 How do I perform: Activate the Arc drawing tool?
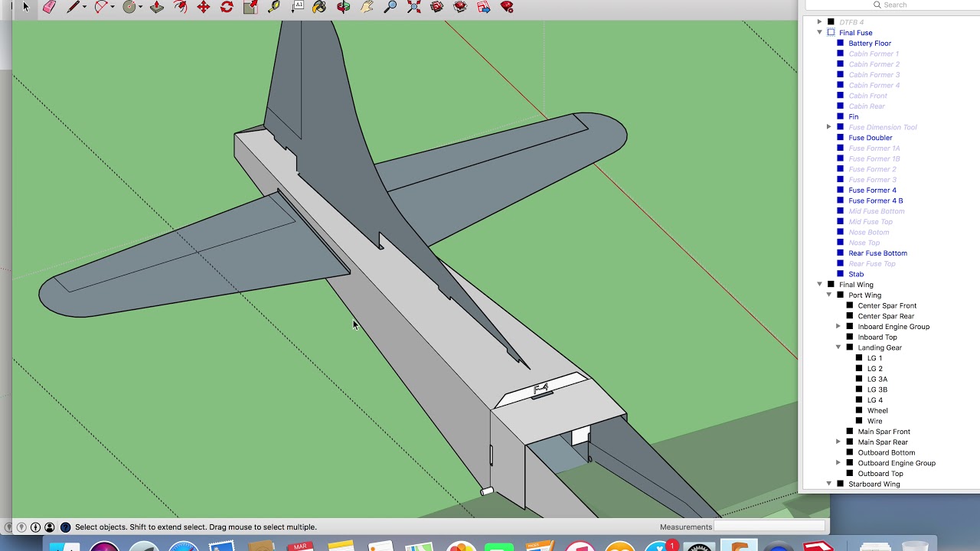pos(100,7)
